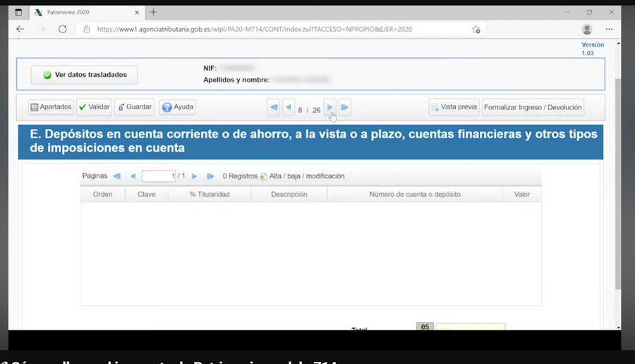Image resolution: width=635 pixels, height=364 pixels.
Task: Click the Validar button
Action: (94, 107)
